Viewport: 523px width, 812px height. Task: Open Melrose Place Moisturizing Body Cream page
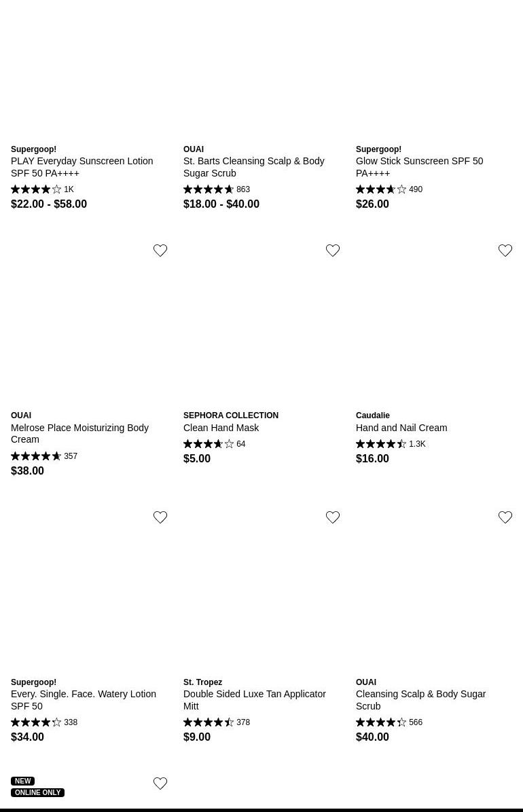(x=79, y=433)
